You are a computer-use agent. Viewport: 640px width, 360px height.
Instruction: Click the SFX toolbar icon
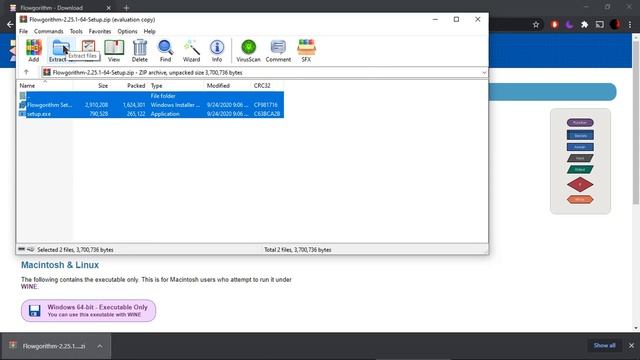[x=306, y=50]
